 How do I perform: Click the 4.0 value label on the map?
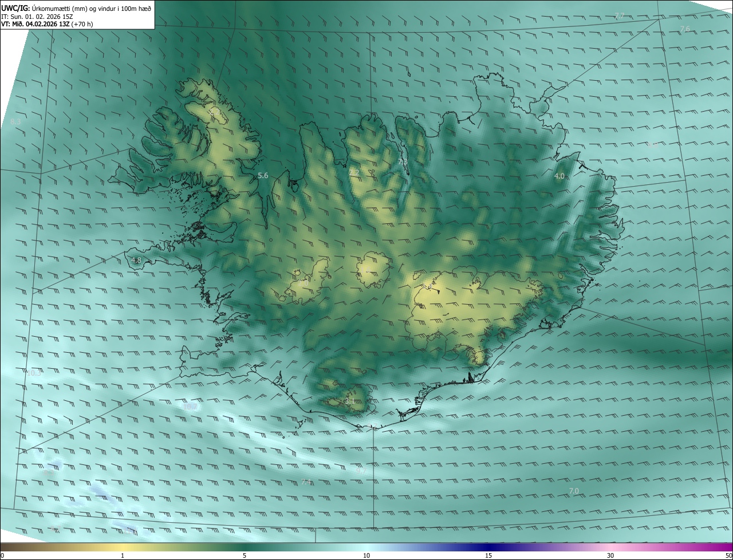tap(559, 176)
